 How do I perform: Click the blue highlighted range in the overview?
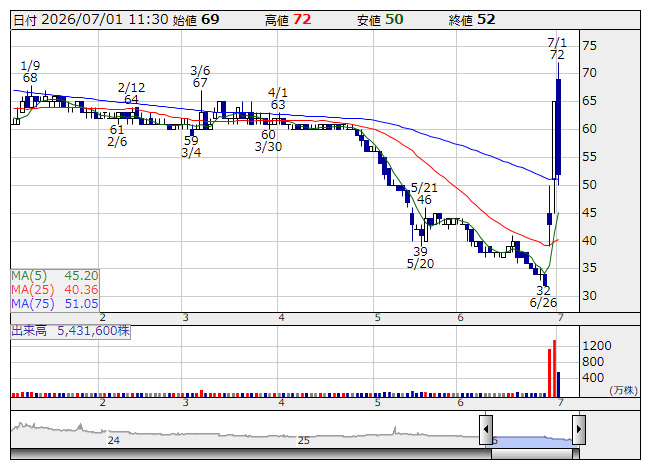pos(532,441)
